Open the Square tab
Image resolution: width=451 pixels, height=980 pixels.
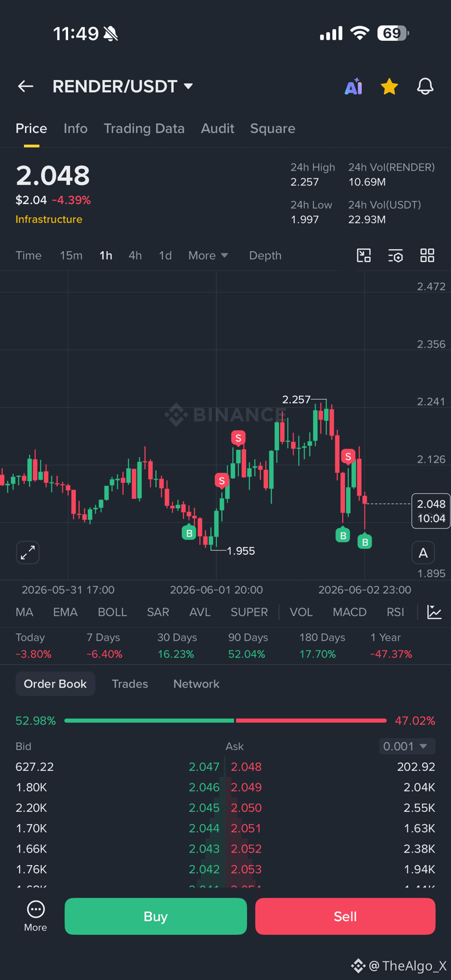272,128
